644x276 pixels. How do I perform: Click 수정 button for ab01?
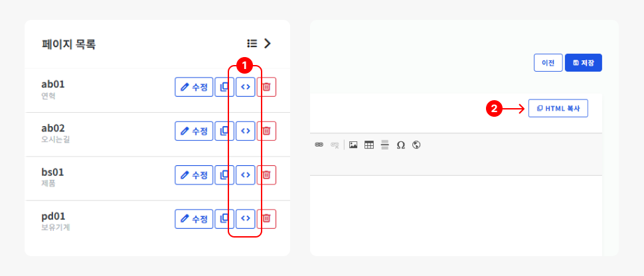(x=194, y=87)
